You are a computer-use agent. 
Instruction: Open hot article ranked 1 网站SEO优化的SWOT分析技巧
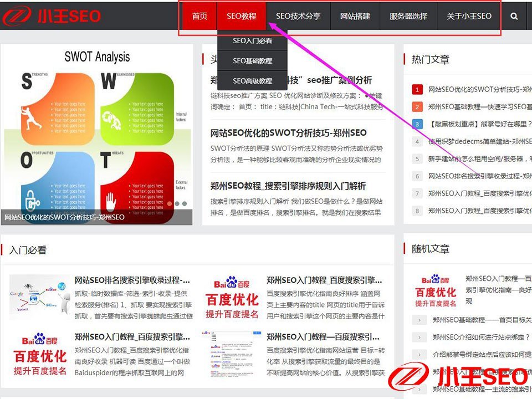coord(480,90)
